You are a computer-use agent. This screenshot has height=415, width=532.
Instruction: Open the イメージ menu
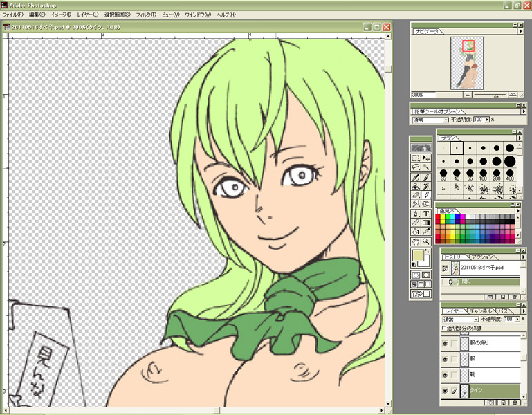point(61,15)
